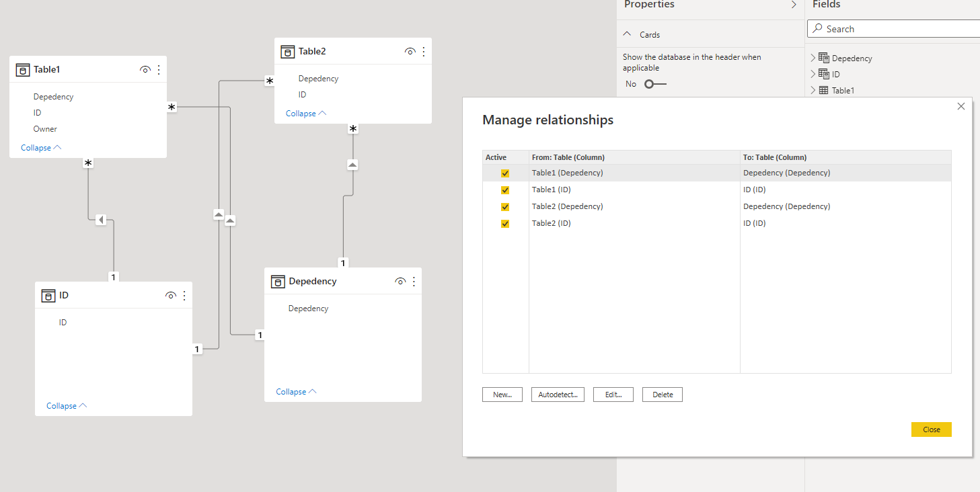Uncheck Active for the Table1 (ID) relationship
Image resolution: width=980 pixels, height=492 pixels.
(x=505, y=190)
